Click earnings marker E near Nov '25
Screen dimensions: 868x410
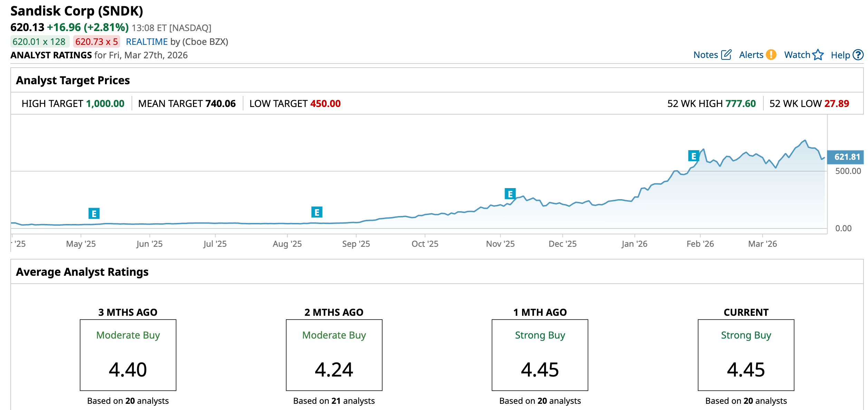click(x=510, y=194)
